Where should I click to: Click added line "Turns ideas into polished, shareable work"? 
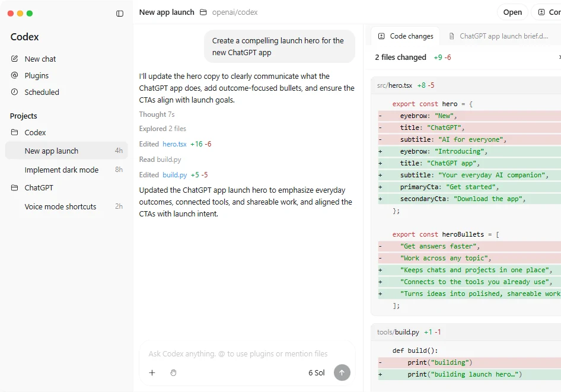click(470, 294)
